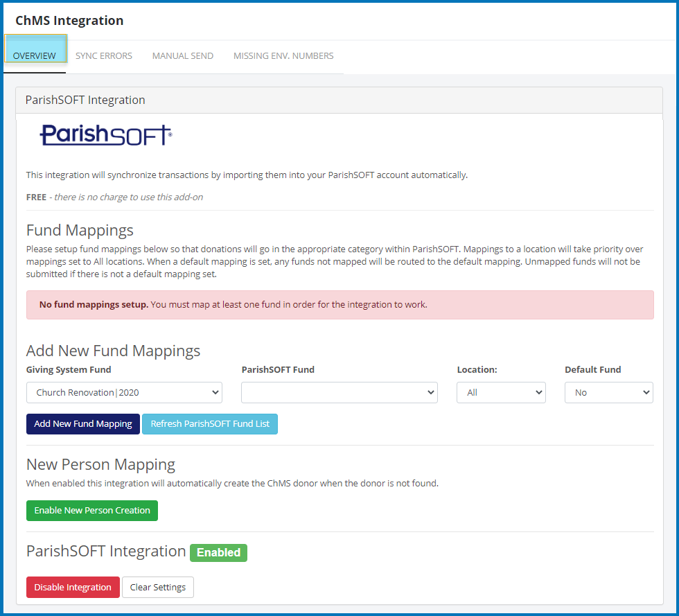Screen dimensions: 679x616
Task: Click the ParishSOFT Fund label
Action: pos(278,369)
